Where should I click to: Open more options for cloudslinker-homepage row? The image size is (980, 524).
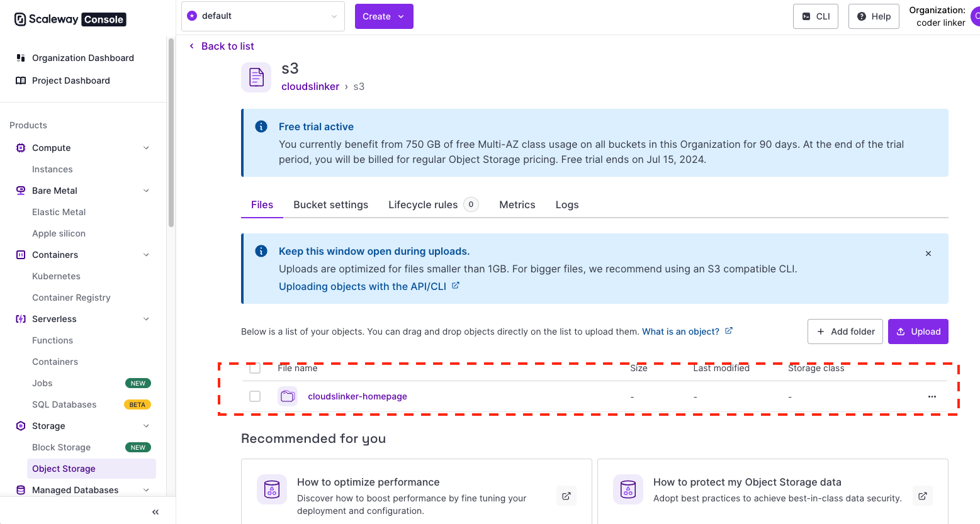(932, 396)
